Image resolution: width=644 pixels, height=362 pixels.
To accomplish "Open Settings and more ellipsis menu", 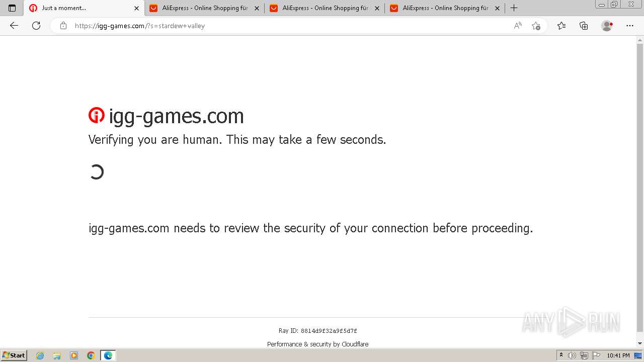I will click(630, 26).
